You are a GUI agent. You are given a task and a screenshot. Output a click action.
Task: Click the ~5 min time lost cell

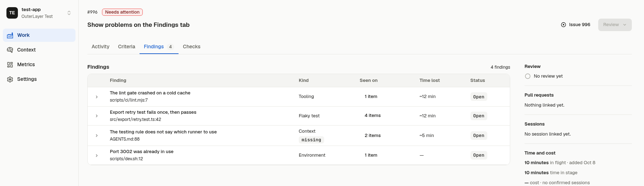[426, 136]
